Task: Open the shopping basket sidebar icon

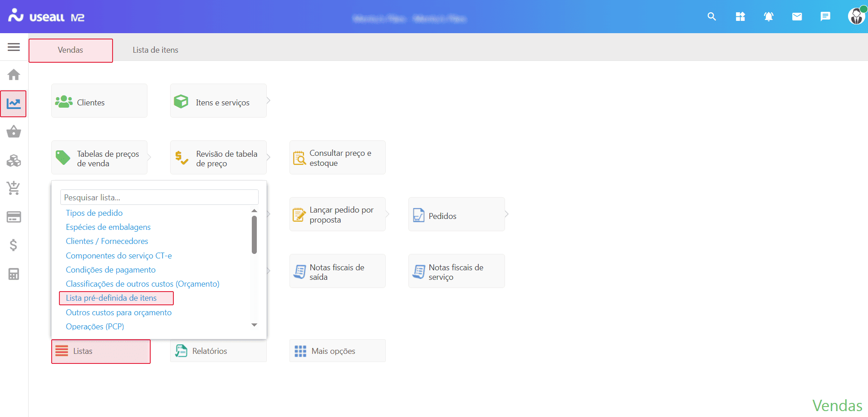Action: pyautogui.click(x=14, y=132)
